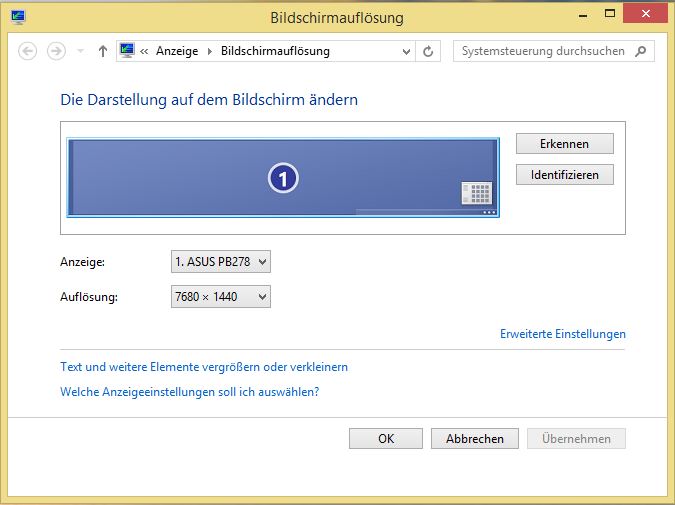Select the Anzeige breadcrumb
This screenshot has width=675, height=505.
177,51
